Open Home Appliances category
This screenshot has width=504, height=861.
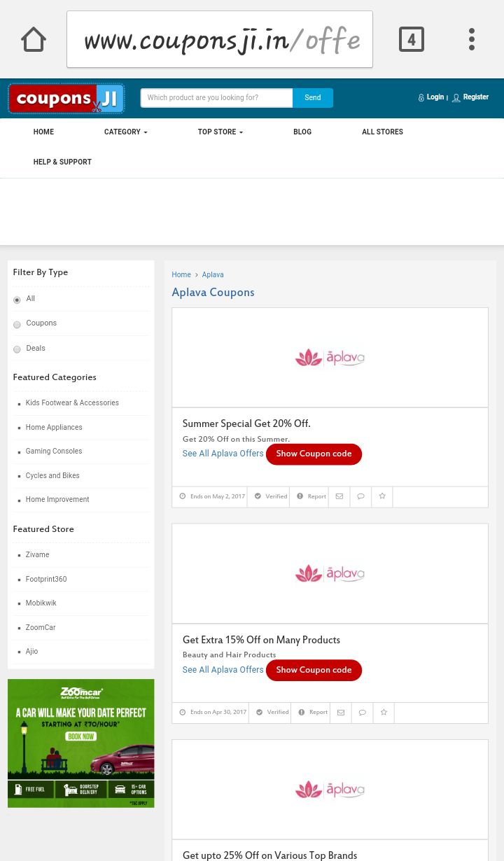coord(54,428)
